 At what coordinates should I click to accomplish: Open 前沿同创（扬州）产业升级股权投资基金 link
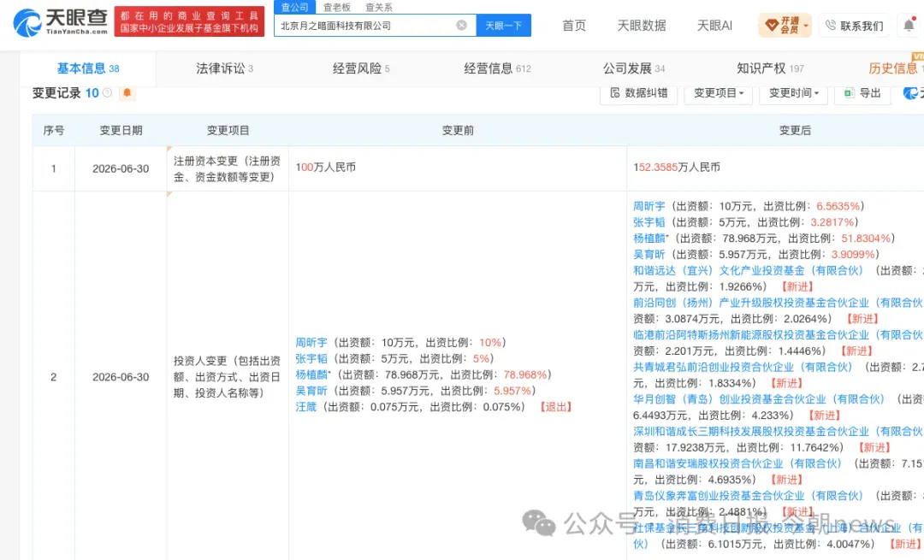coord(778,303)
